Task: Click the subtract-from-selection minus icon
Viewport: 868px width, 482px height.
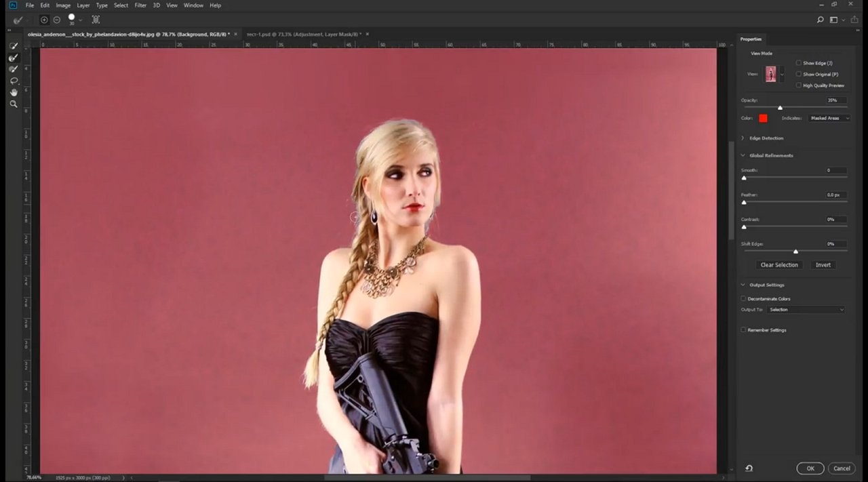Action: point(56,20)
